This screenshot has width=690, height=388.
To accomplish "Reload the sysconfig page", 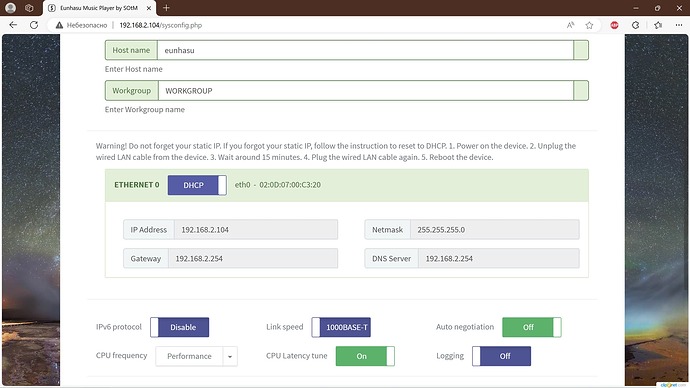I will 34,25.
